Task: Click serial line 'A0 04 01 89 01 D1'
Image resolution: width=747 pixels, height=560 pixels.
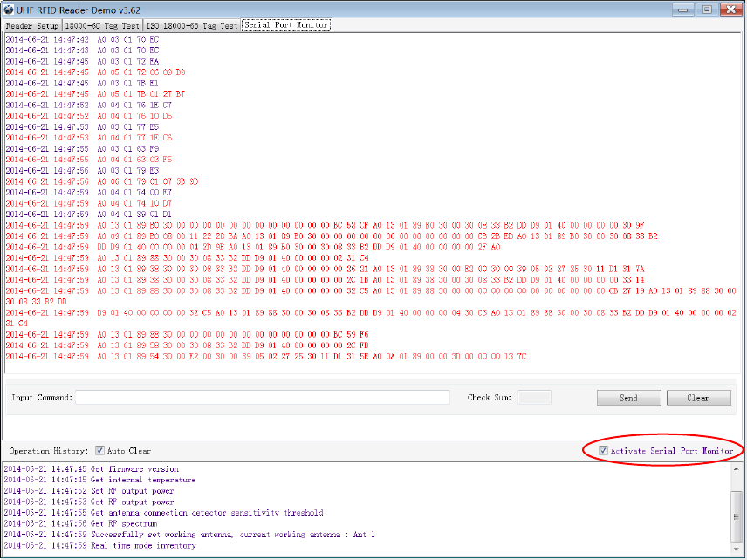Action: click(x=89, y=215)
